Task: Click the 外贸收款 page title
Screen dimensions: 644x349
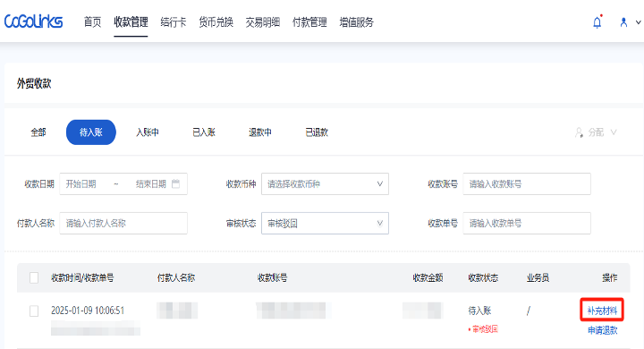Action: point(34,83)
